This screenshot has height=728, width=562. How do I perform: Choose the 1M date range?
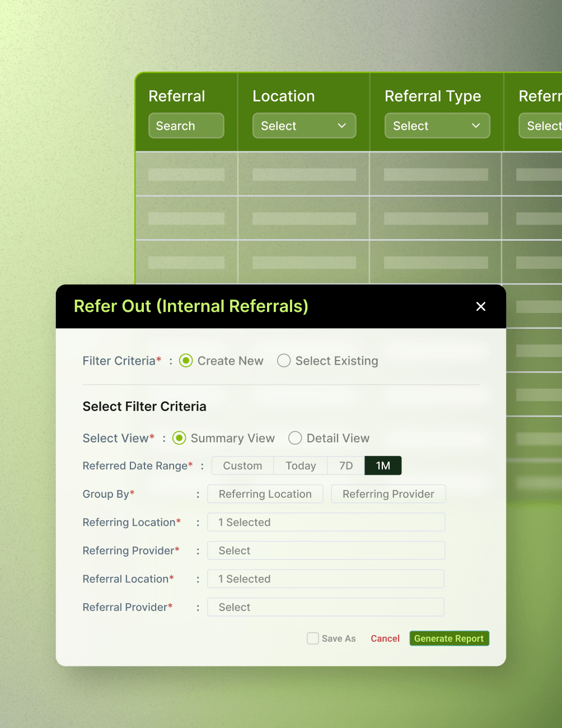coord(383,466)
